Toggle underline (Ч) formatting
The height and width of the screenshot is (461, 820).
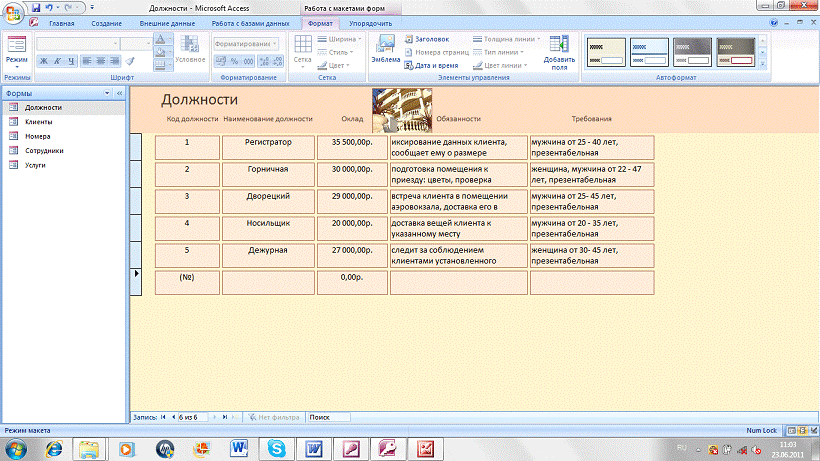[71, 61]
